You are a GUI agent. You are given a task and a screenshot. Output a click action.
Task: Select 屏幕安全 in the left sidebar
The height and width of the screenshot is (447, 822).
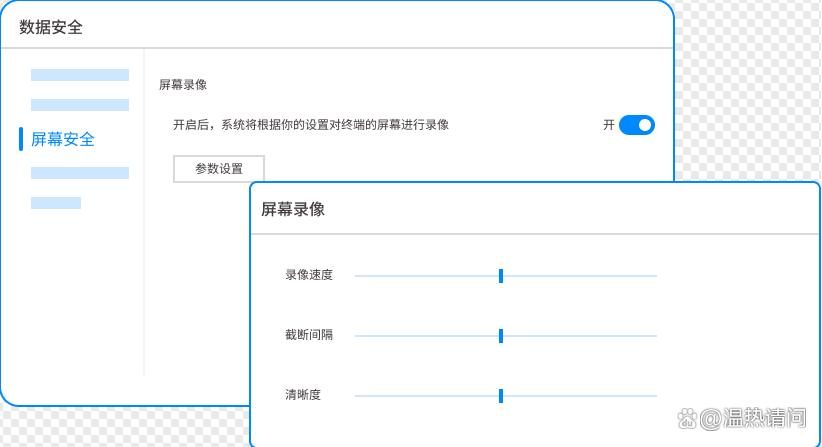63,139
